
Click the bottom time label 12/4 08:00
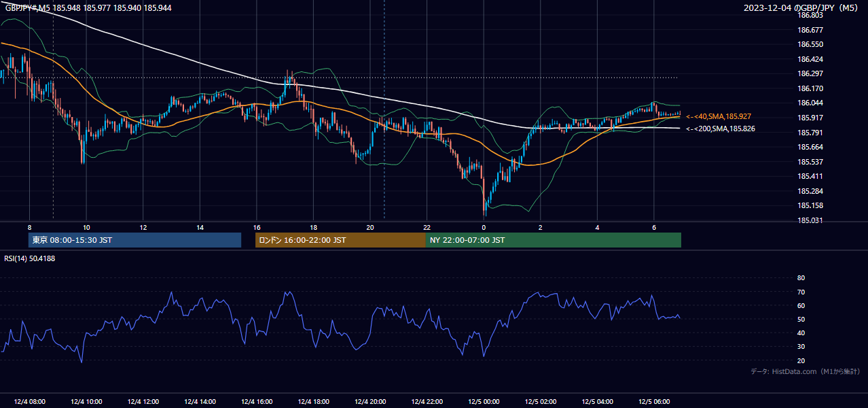29,401
